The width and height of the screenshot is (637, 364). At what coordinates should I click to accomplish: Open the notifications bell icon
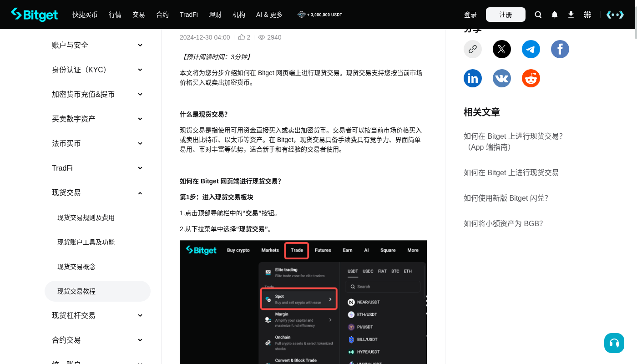[x=554, y=15]
